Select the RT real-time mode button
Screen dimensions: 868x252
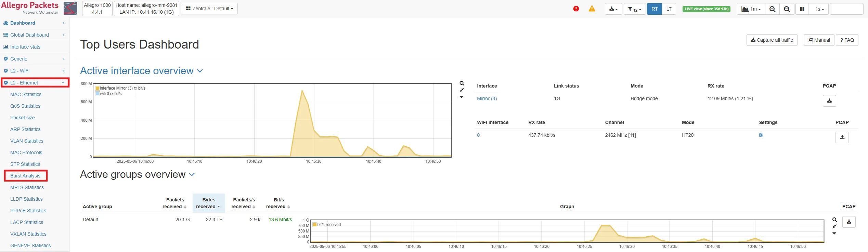(x=655, y=9)
